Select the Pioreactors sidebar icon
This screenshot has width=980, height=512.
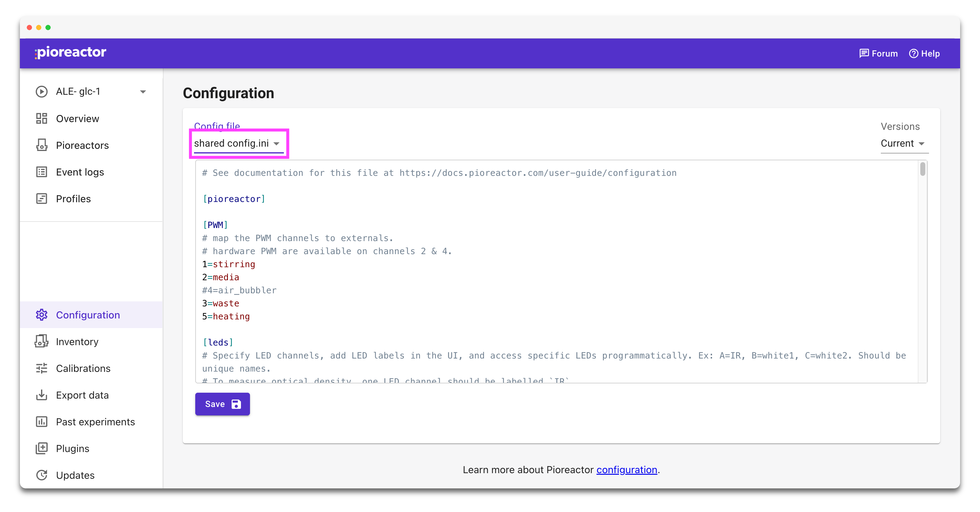pyautogui.click(x=42, y=145)
